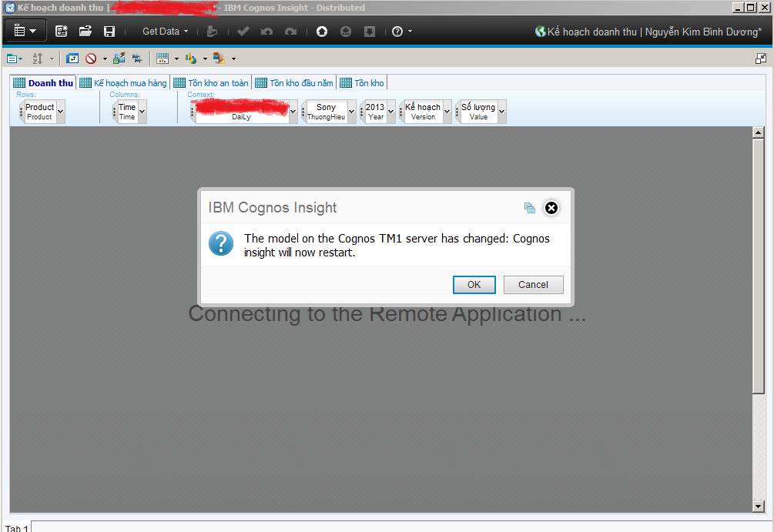Click the colour palette style icon
Screen dimensions: 774x532
click(219, 59)
